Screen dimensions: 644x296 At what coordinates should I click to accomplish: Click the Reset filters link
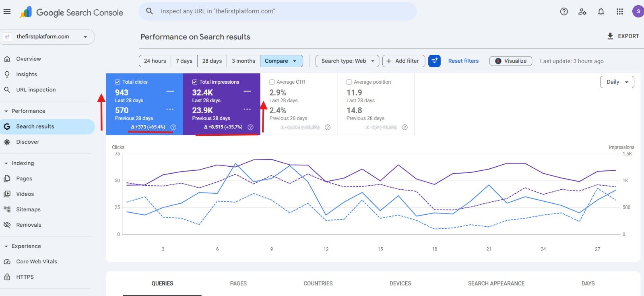pos(463,61)
